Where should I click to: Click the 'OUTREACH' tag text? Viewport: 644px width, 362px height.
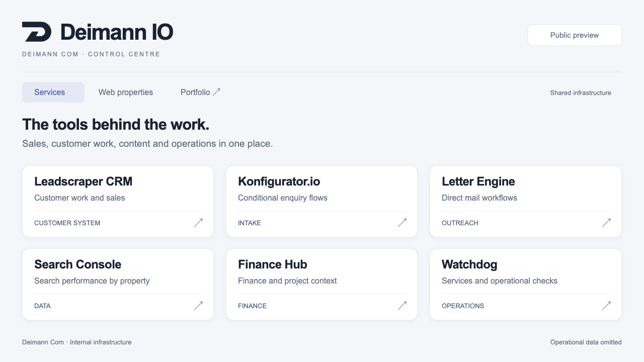tap(460, 223)
